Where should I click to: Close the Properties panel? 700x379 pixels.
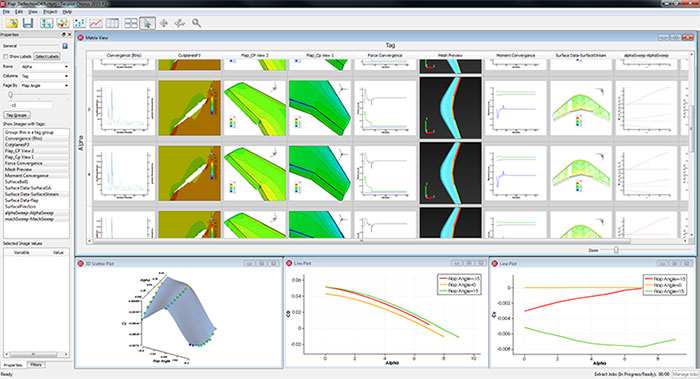point(69,34)
